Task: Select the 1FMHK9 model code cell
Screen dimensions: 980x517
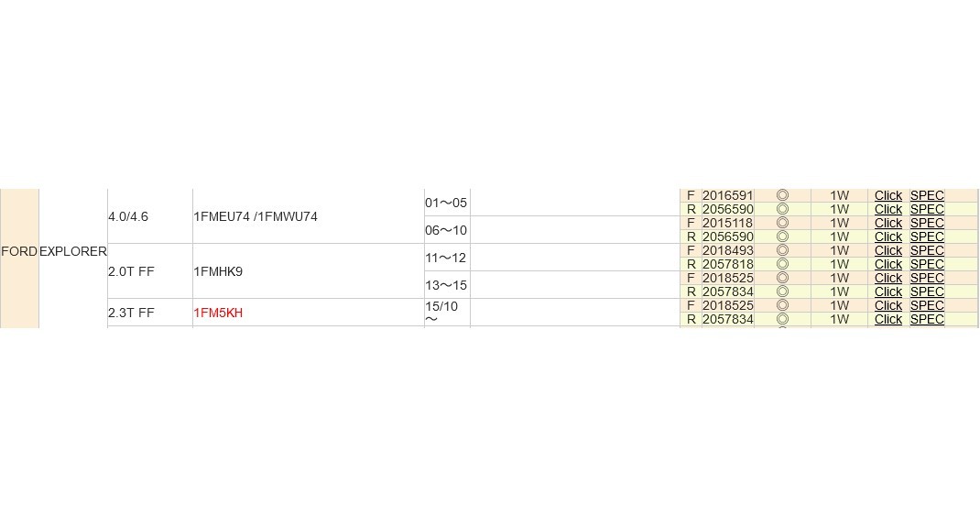Action: coord(218,271)
